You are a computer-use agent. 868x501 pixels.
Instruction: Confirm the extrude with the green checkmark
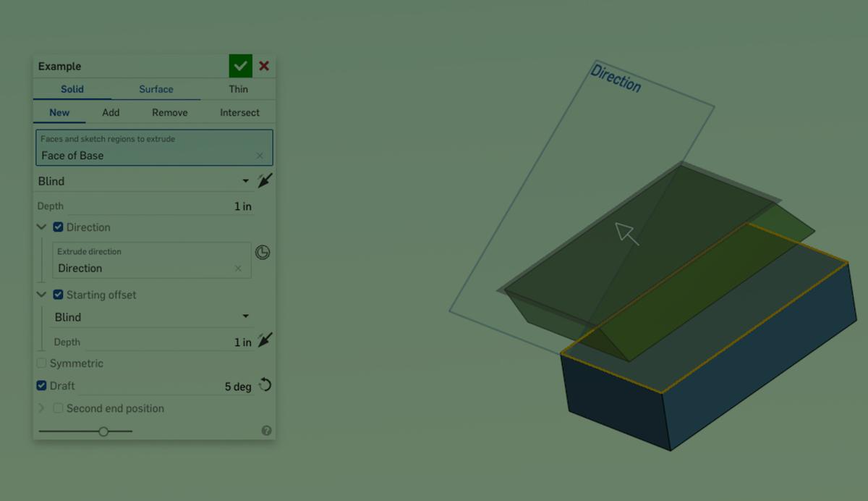click(x=241, y=65)
